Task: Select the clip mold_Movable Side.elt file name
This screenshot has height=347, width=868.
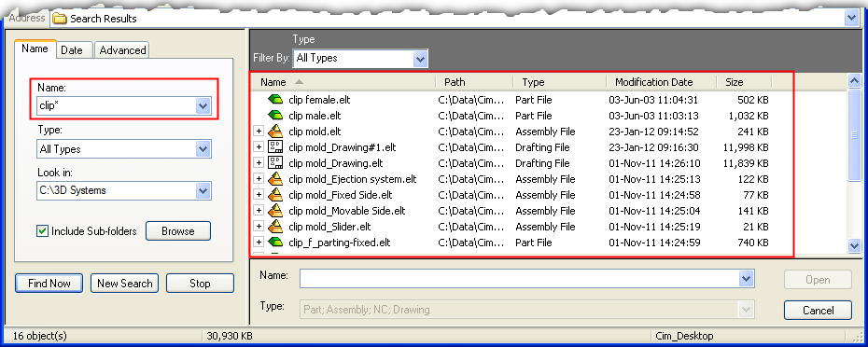Action: point(347,211)
